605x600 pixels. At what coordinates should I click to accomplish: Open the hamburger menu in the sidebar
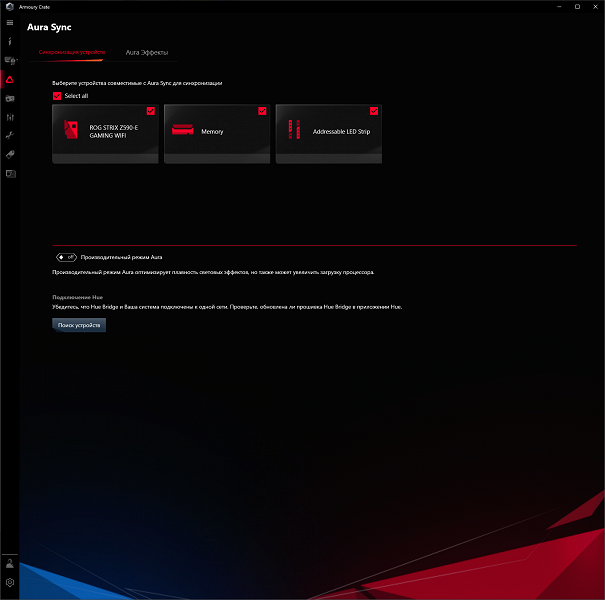point(10,23)
